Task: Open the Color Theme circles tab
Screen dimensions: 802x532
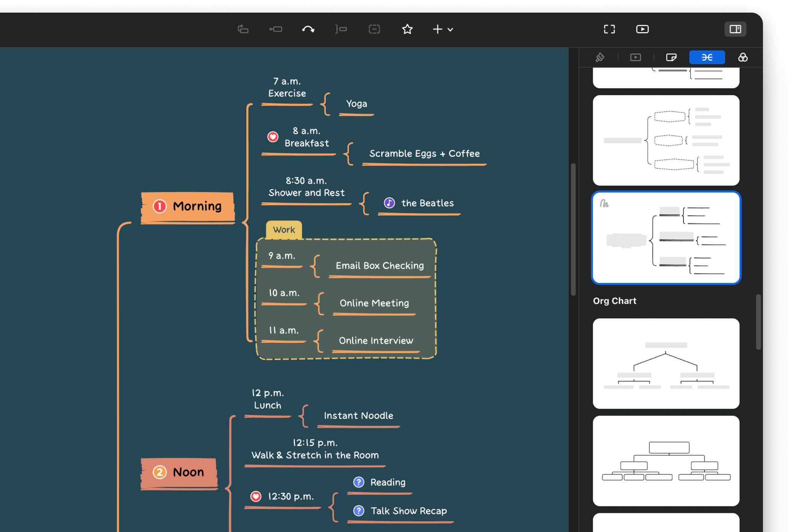Action: [743, 57]
